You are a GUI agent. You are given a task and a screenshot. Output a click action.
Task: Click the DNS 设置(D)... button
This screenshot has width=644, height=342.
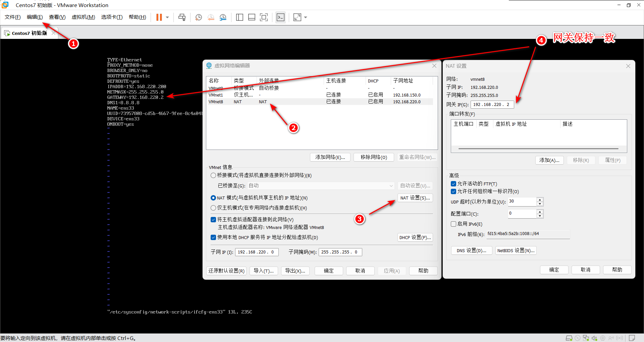pos(471,250)
